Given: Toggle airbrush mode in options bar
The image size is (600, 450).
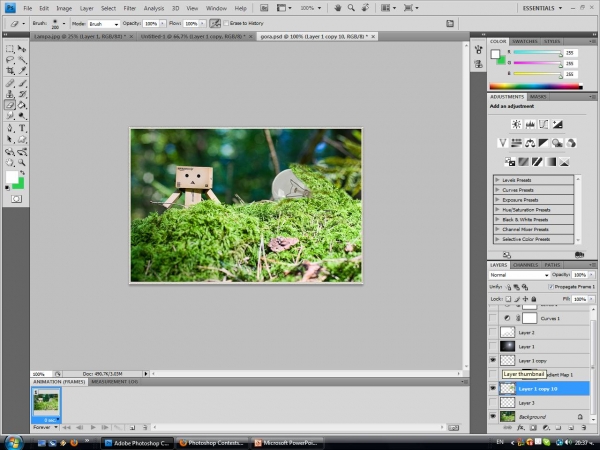Looking at the screenshot, I should pyautogui.click(x=215, y=24).
